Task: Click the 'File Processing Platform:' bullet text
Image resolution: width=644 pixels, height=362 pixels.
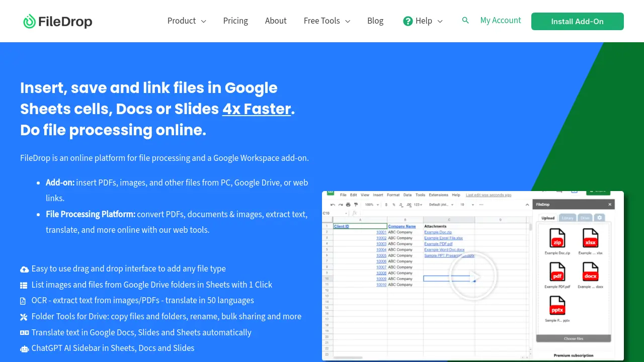Action: point(91,214)
